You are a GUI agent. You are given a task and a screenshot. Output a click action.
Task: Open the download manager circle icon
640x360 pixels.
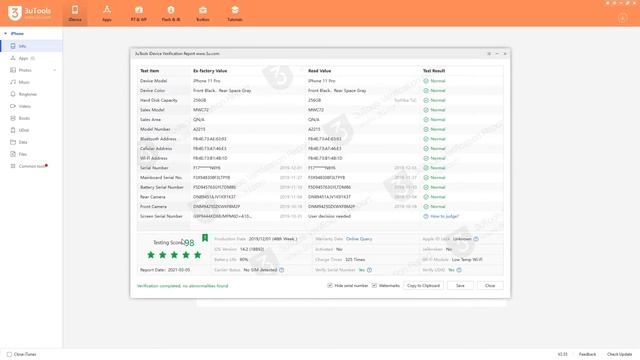pyautogui.click(x=622, y=18)
